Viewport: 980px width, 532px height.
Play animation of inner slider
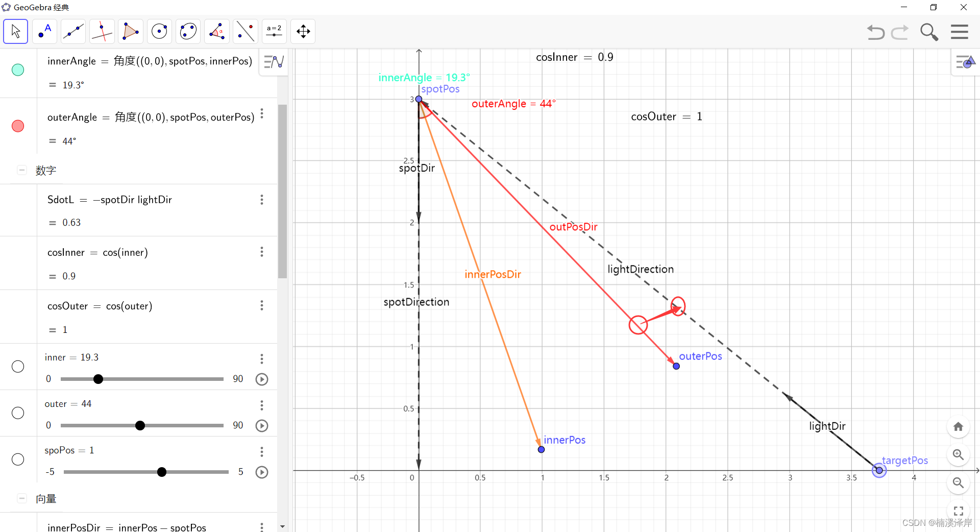coord(262,379)
